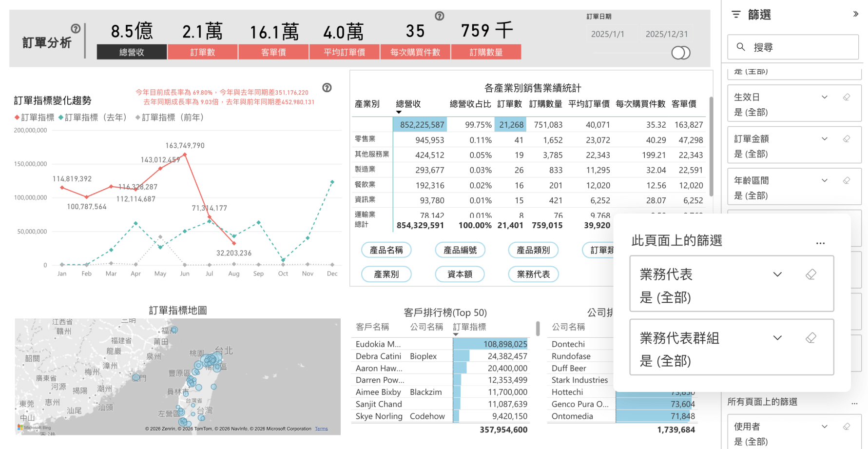
Task: Open more options for 此頁面上的篩選
Action: [820, 243]
